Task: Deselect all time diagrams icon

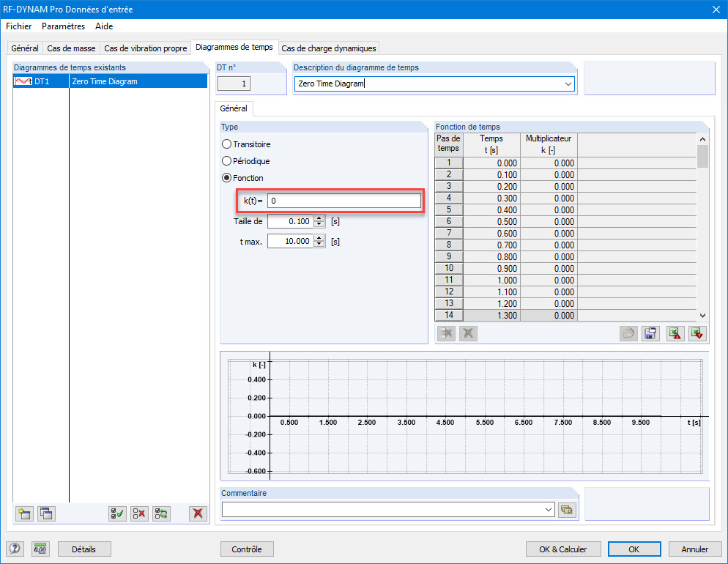Action: (139, 513)
